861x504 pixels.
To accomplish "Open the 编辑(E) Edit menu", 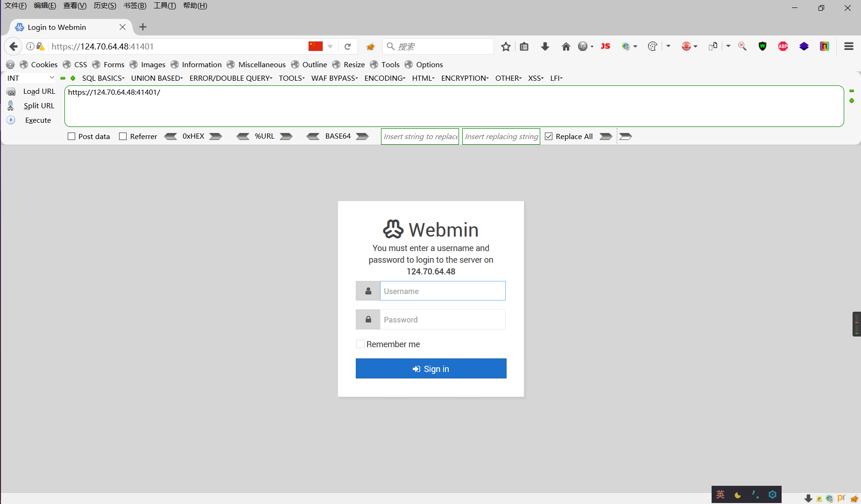I will tap(45, 6).
